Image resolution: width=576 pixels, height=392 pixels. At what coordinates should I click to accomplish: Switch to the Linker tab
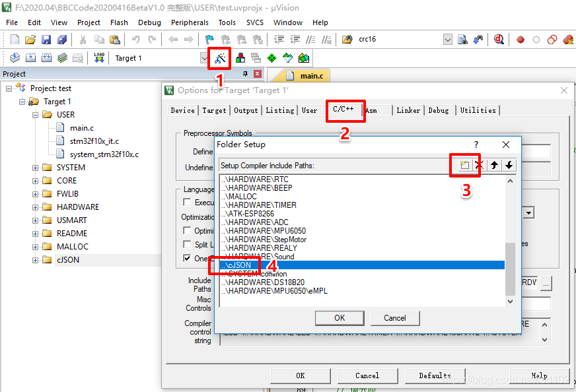tap(408, 110)
